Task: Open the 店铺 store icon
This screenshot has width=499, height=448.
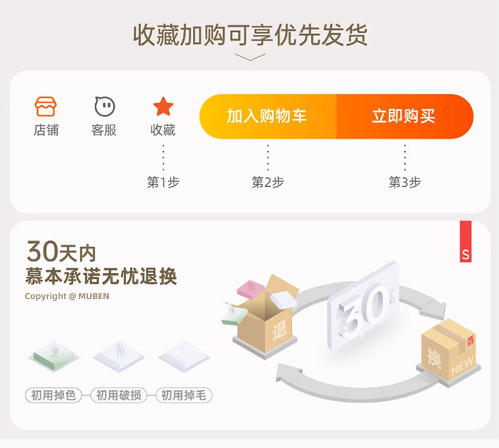Action: click(46, 107)
